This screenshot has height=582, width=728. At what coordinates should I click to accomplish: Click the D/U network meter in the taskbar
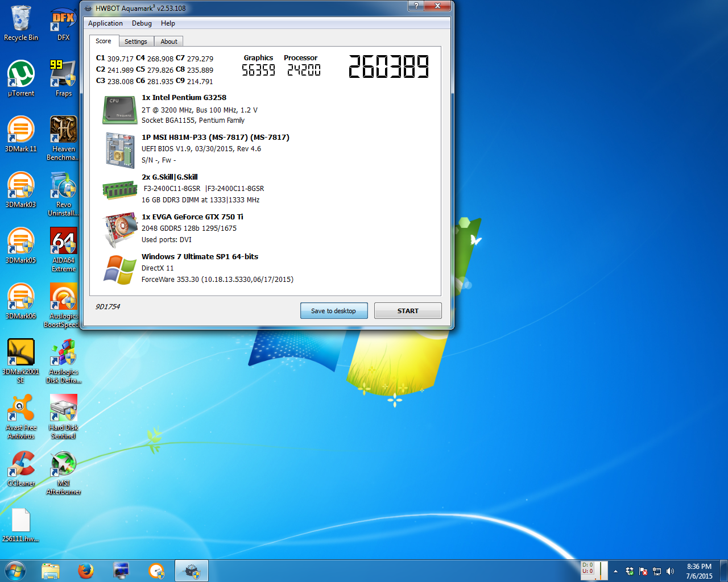click(594, 571)
